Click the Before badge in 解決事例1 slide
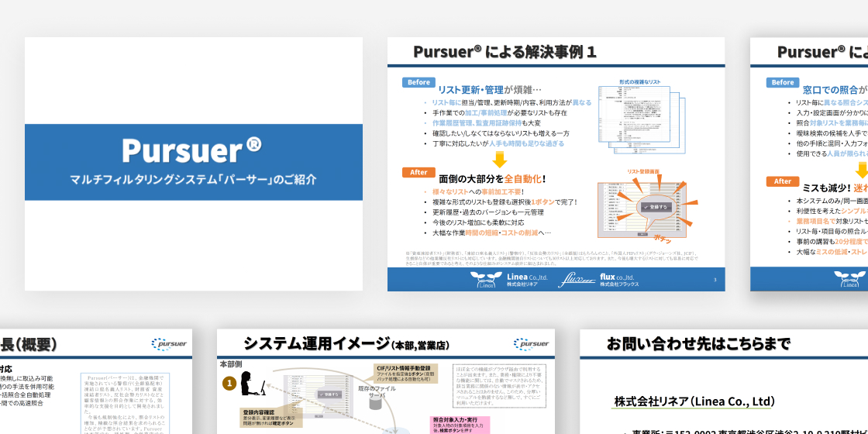 coord(418,82)
